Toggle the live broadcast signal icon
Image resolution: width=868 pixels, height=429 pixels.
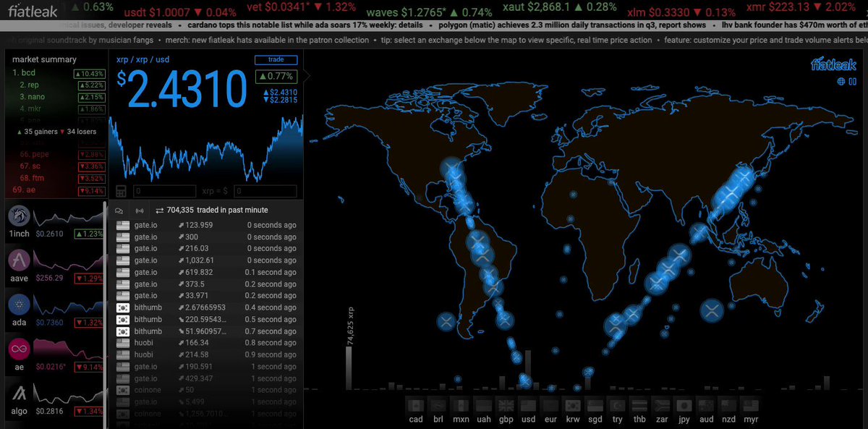139,210
